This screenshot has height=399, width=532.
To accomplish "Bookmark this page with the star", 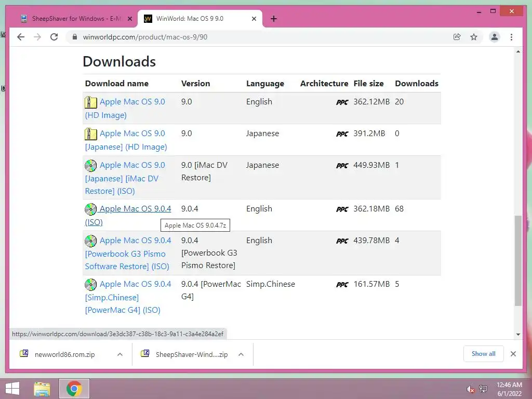I will (474, 37).
